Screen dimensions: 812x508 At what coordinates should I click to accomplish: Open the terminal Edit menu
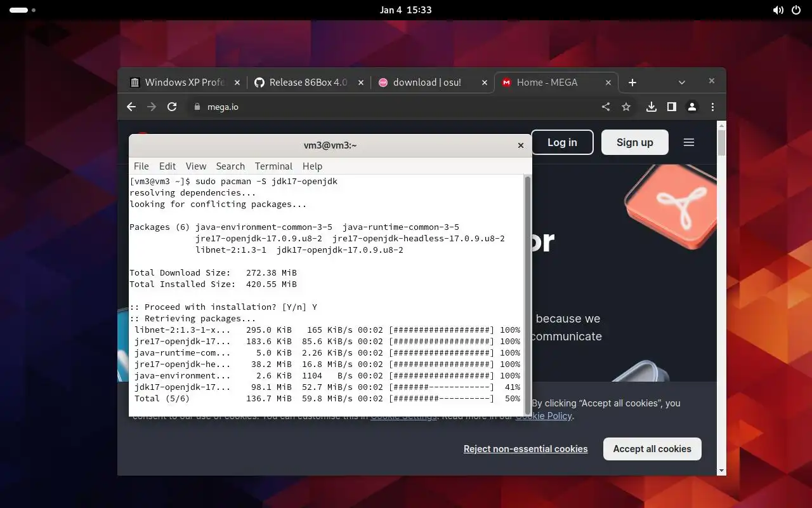tap(167, 166)
